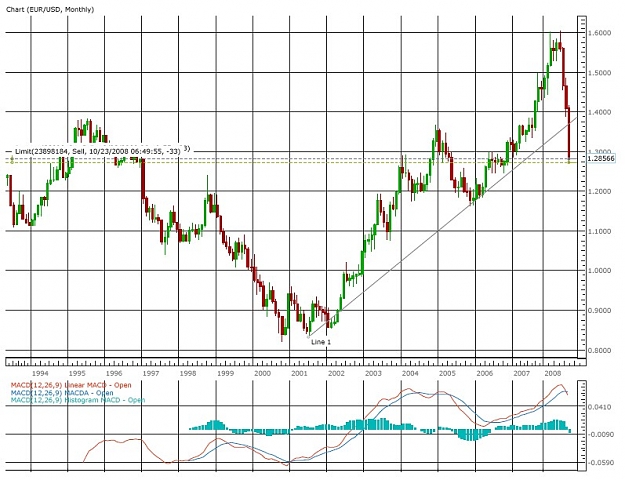Click the -0.0090 MACD scale value
Screen dimensions: 625x480
[x=601, y=435]
